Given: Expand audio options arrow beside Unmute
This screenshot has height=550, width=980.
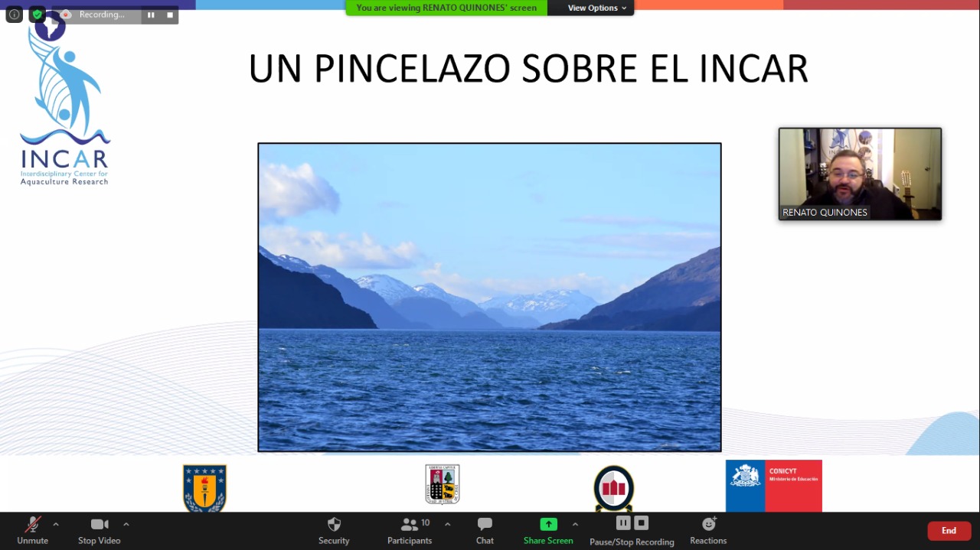Looking at the screenshot, I should click(x=56, y=524).
